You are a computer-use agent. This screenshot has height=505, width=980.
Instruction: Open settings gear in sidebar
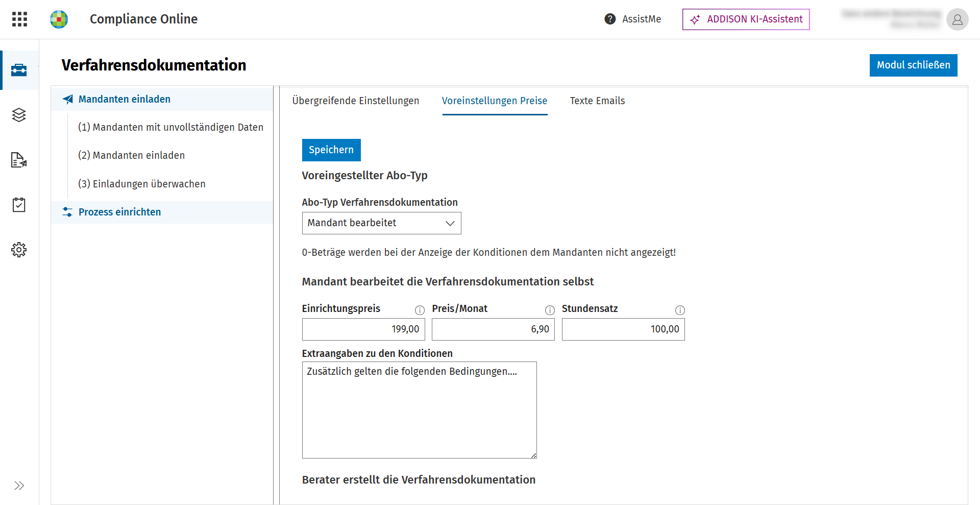(19, 250)
